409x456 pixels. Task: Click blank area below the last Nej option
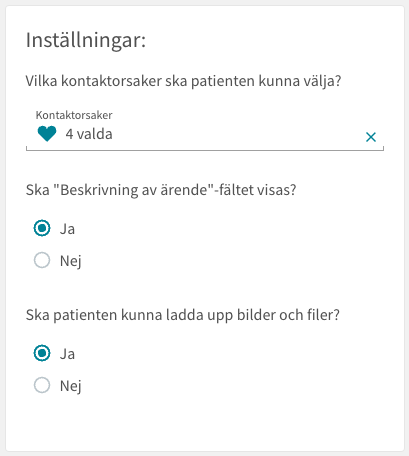click(x=205, y=423)
